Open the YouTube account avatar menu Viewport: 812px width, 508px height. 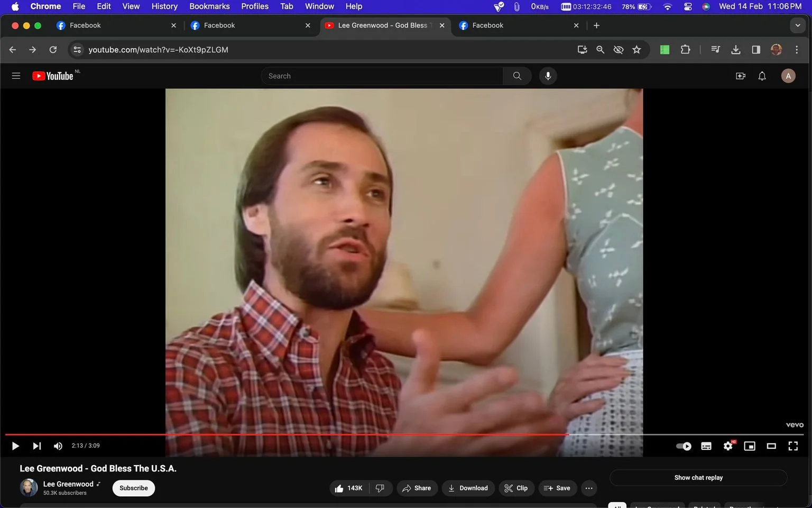[x=788, y=76]
